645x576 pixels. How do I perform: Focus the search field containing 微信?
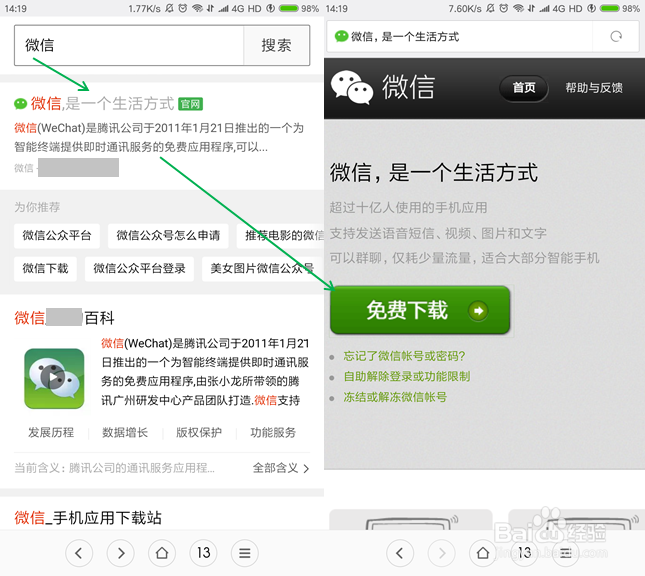pos(129,45)
